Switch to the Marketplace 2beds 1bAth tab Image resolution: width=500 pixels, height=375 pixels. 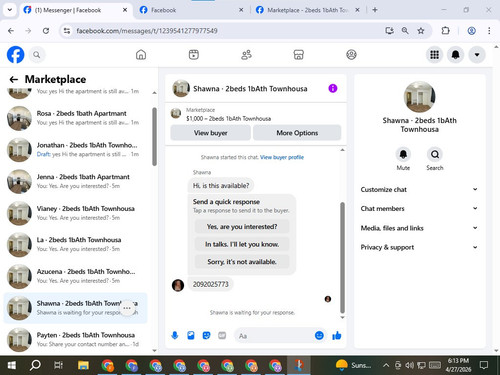pyautogui.click(x=308, y=10)
